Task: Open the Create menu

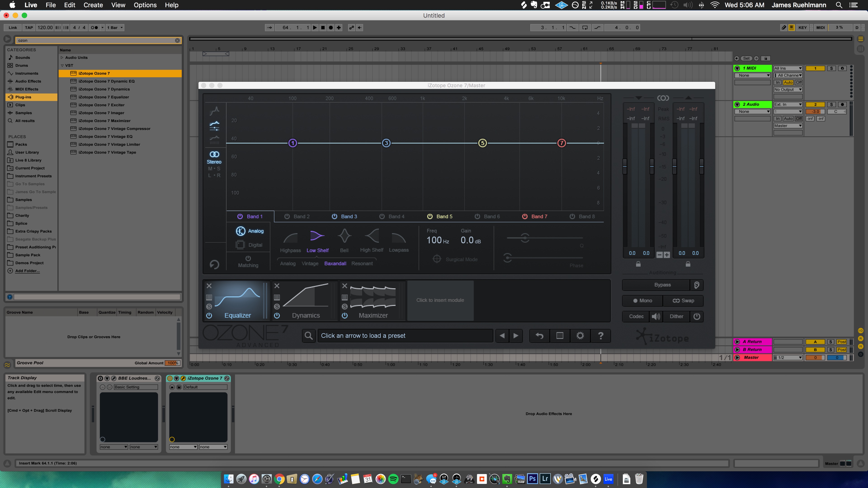Action: (93, 5)
